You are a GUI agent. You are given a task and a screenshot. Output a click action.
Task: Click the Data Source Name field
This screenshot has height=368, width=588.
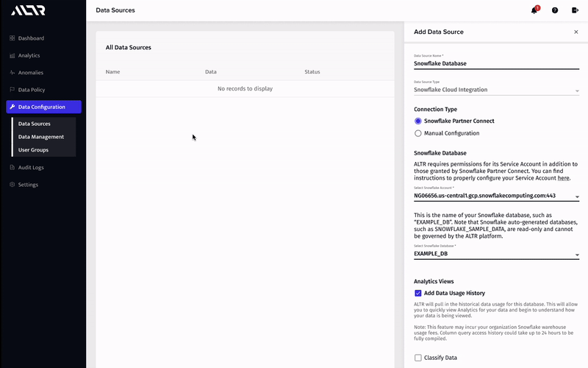[x=497, y=63]
